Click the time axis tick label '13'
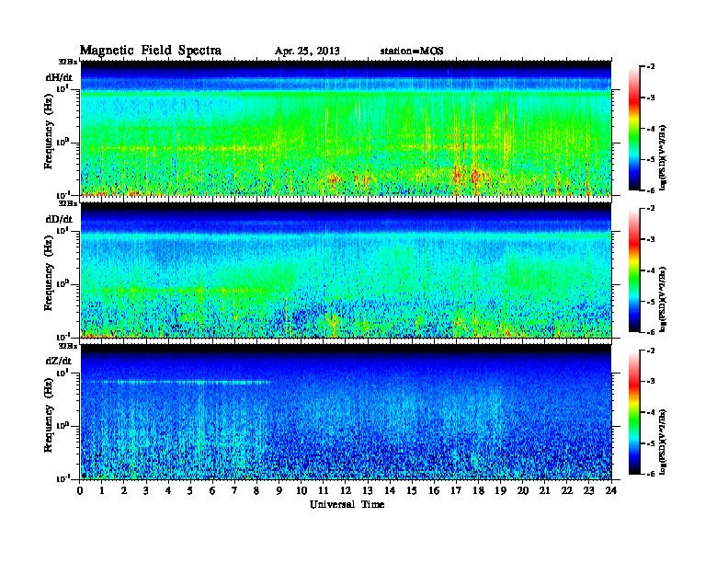The image size is (728, 563). point(368,491)
